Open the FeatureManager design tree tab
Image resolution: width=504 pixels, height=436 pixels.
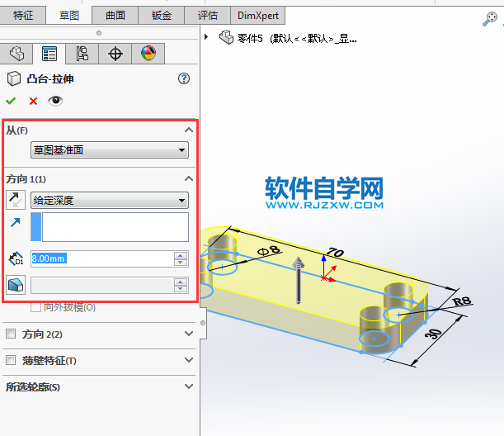coord(16,54)
